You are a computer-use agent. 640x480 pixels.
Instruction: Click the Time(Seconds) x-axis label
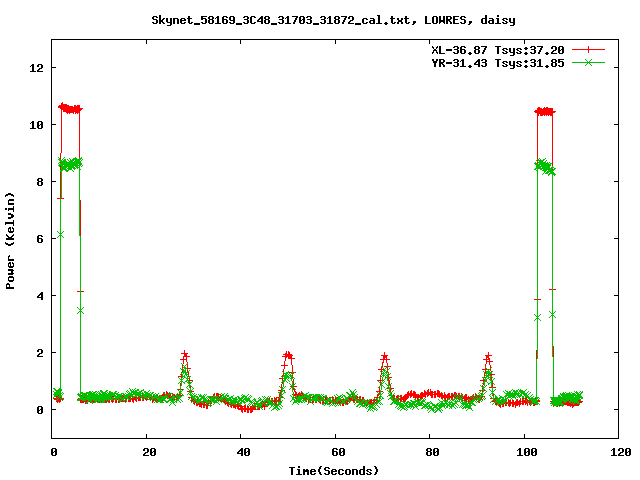point(334,470)
